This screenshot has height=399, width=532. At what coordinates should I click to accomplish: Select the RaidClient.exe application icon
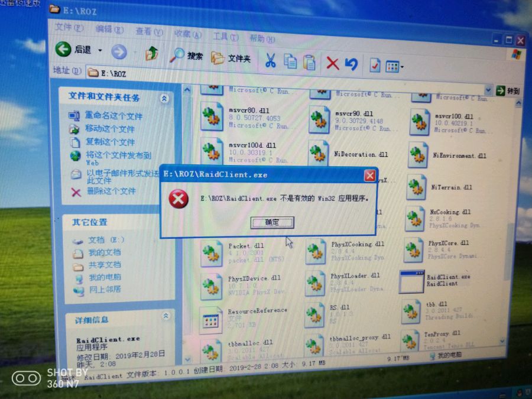pyautogui.click(x=411, y=281)
